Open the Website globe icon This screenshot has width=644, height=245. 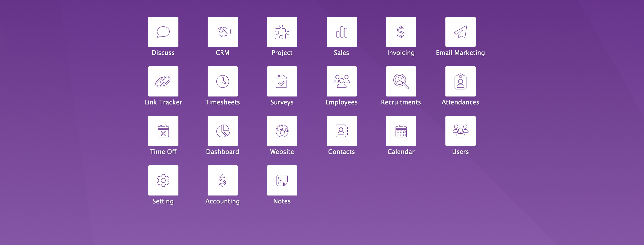[x=282, y=131]
